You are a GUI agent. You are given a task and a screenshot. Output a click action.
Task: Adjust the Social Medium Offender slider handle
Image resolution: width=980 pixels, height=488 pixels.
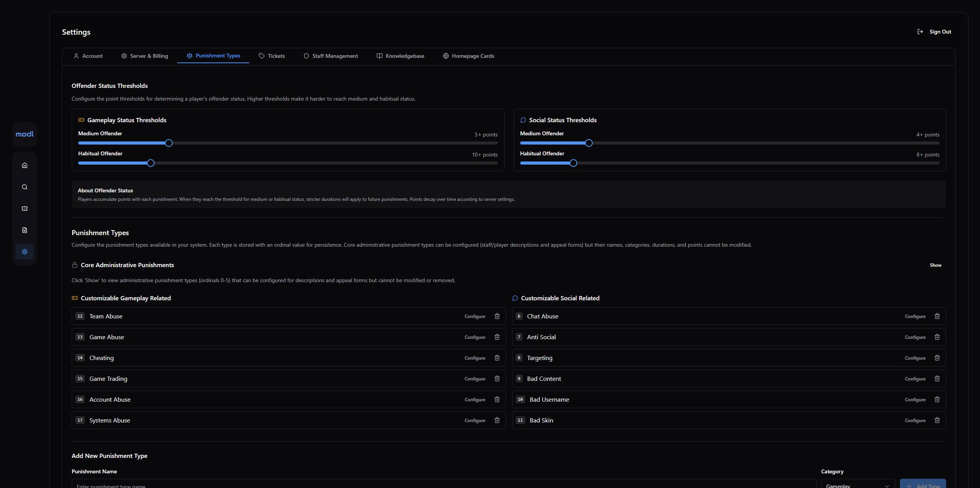(589, 143)
